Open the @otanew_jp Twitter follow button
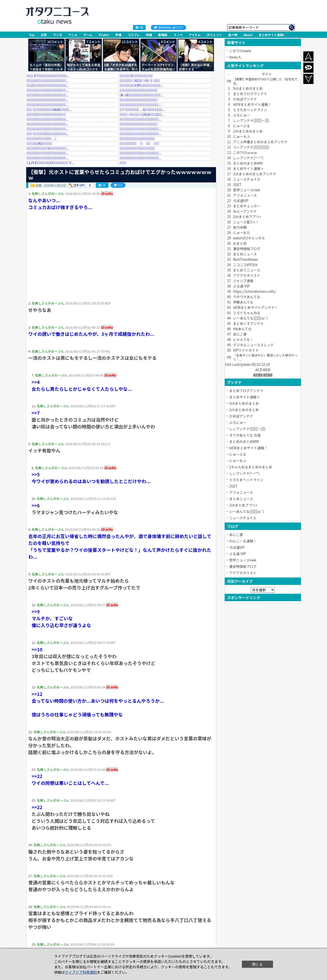This screenshot has height=980, width=327. [168, 27]
